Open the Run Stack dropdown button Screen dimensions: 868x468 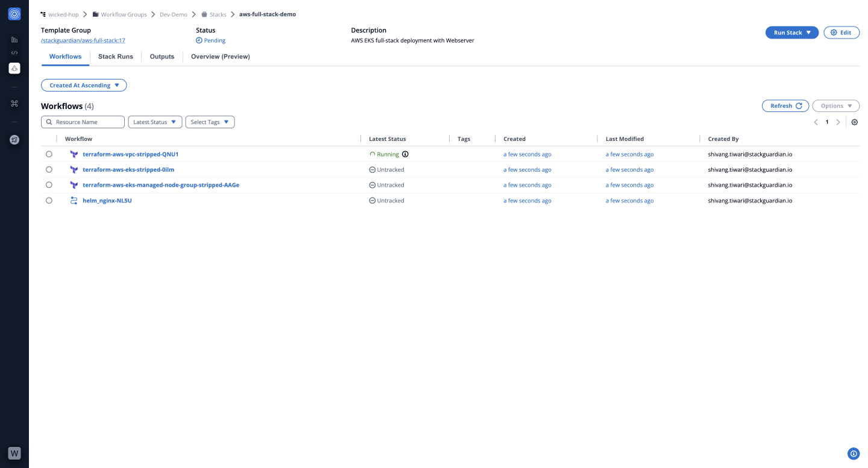tap(792, 33)
